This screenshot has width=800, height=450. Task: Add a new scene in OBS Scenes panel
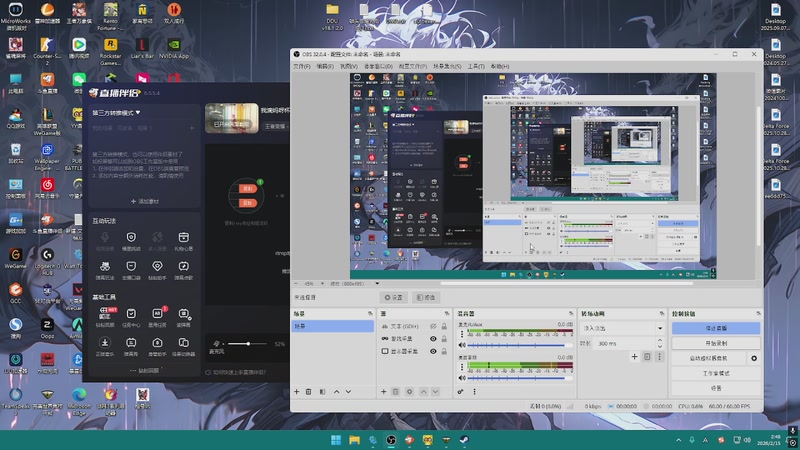[x=296, y=392]
